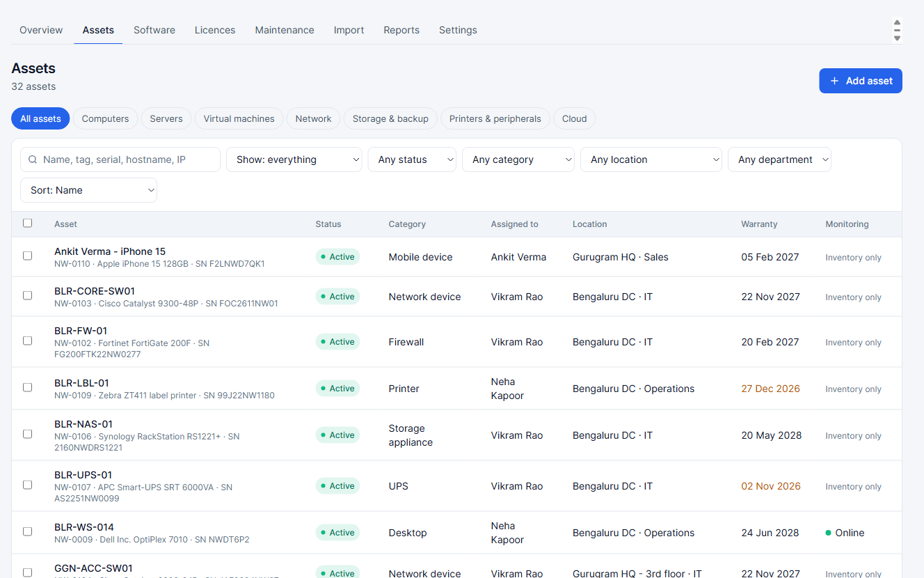This screenshot has height=578, width=924.
Task: Click warranty date 02 Nov 2026
Action: click(771, 486)
